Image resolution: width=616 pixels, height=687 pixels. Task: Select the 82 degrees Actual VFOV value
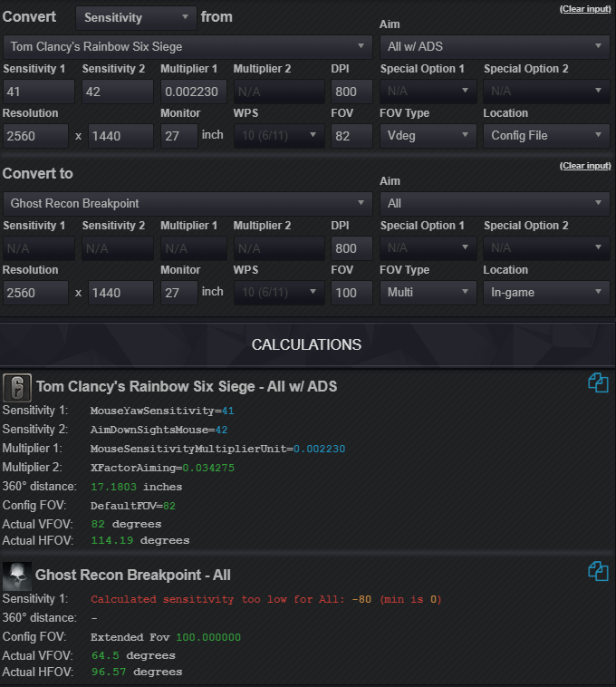pyautogui.click(x=126, y=525)
